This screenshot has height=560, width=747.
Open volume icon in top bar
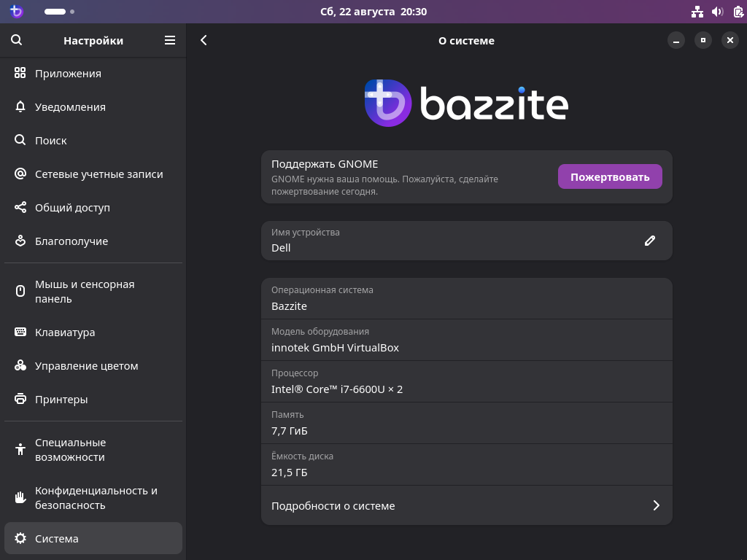(718, 12)
